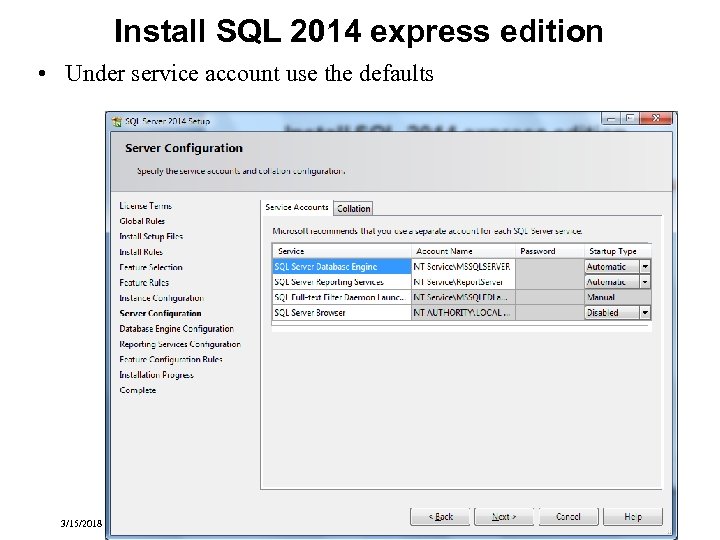Close the SQL Server 2014 Setup window
Viewport: 720px width, 540px height.
click(656, 118)
